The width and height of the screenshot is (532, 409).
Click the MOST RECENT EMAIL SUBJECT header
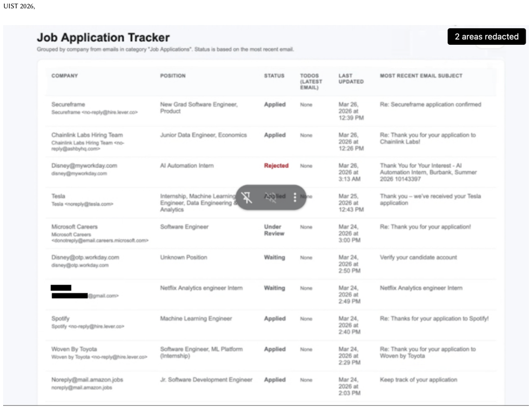coord(421,76)
